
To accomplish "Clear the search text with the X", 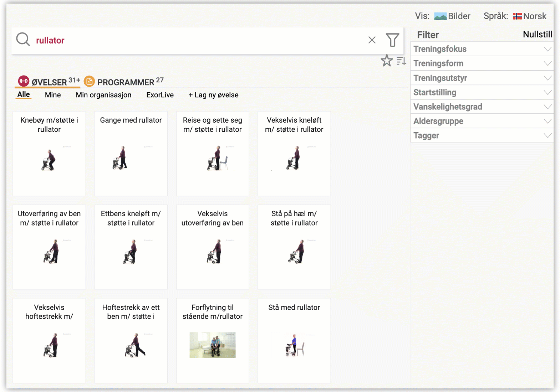I will pos(372,40).
